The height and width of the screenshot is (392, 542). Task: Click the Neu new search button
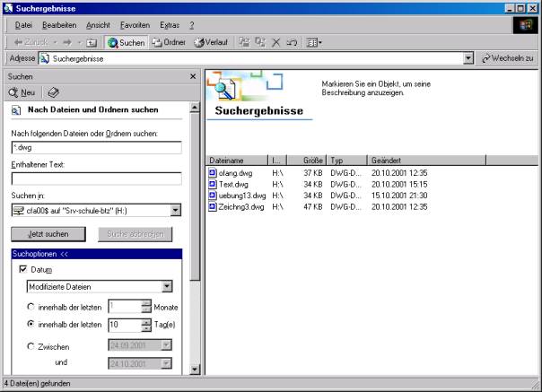click(22, 92)
